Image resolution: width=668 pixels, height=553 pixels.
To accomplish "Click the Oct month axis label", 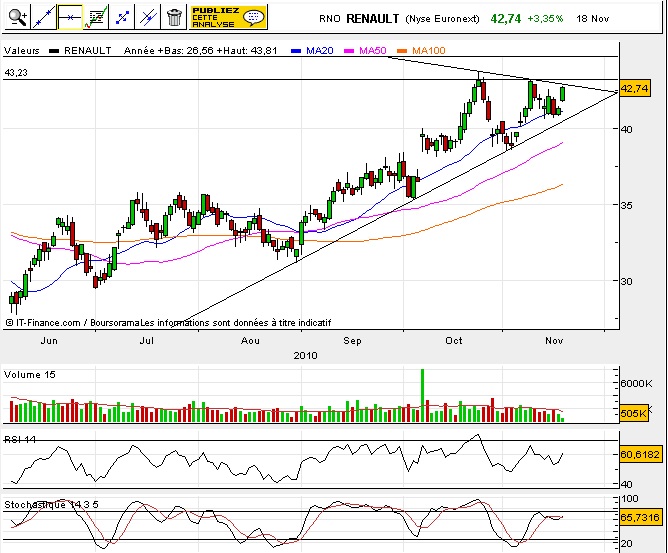I will tap(454, 341).
